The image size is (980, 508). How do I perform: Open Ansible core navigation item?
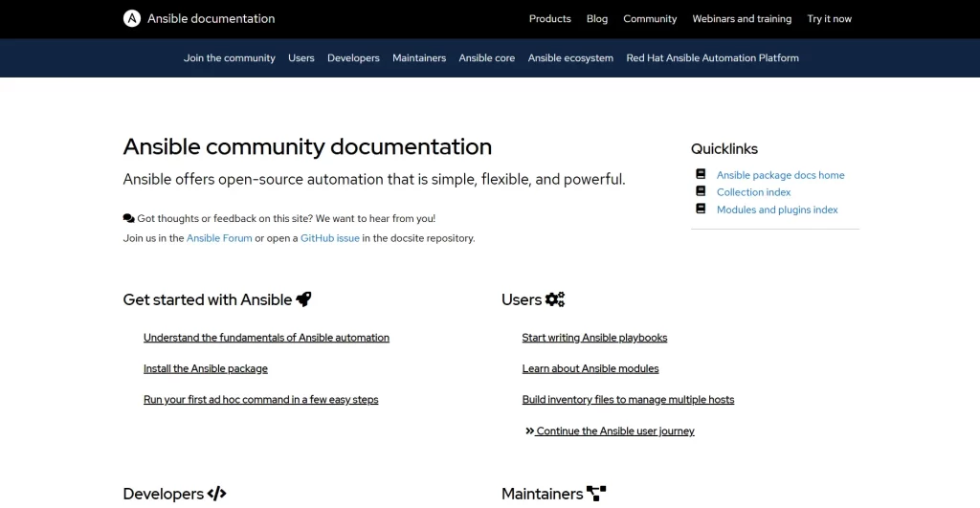[487, 58]
